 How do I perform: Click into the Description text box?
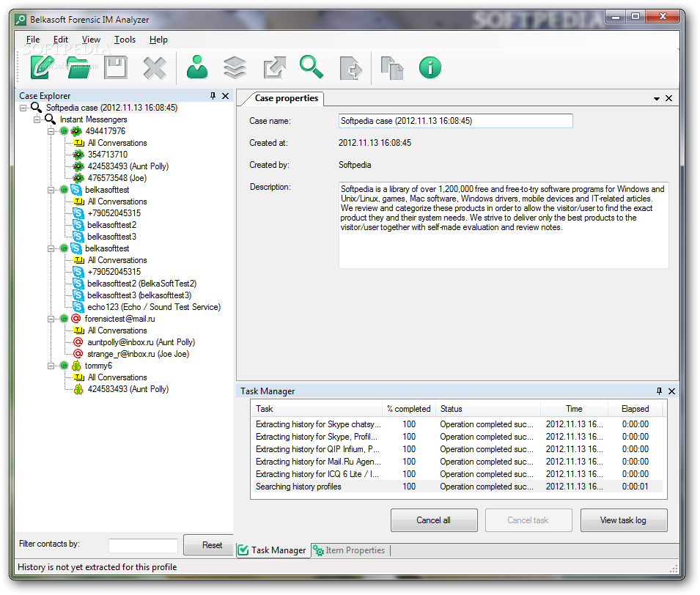[504, 225]
